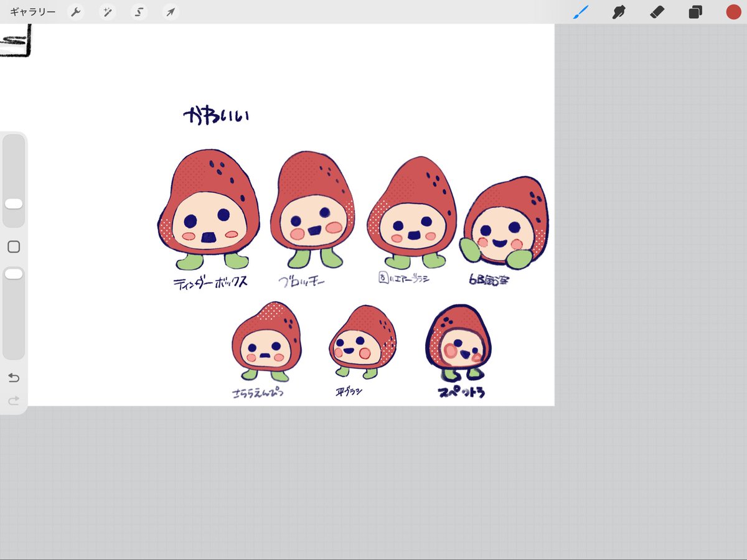Select the Eraser tool
The image size is (747, 560).
[657, 12]
